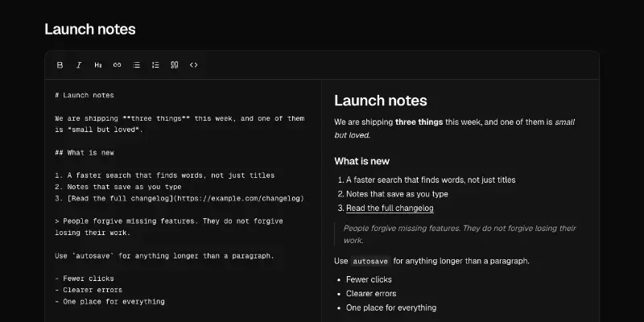Click source line '2. Notes that save as you type'
644x322 pixels.
pos(118,187)
